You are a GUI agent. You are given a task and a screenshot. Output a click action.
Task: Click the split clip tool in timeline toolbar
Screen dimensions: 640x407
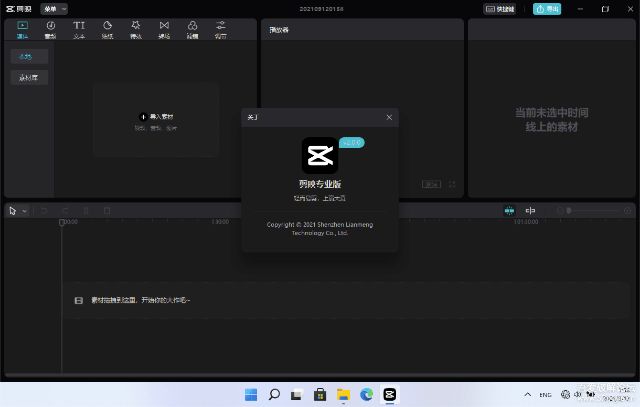[86, 211]
